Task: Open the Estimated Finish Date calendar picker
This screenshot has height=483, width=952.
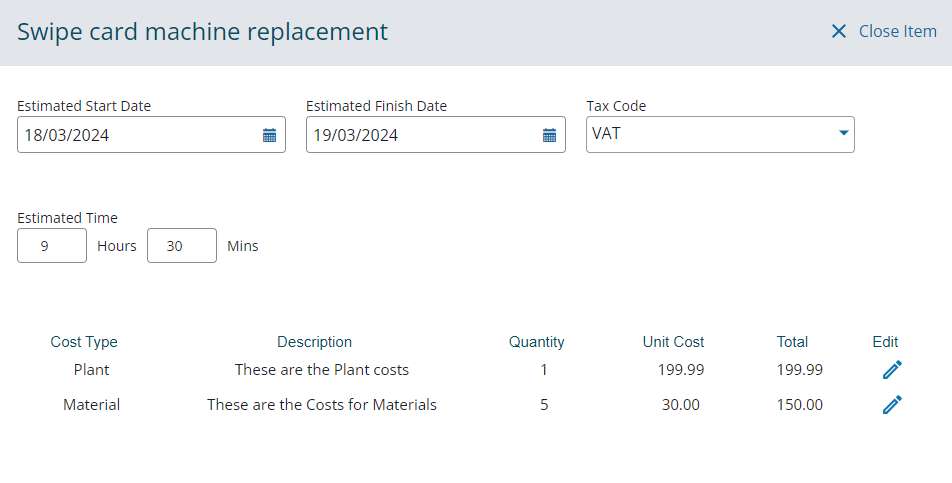Action: tap(549, 135)
